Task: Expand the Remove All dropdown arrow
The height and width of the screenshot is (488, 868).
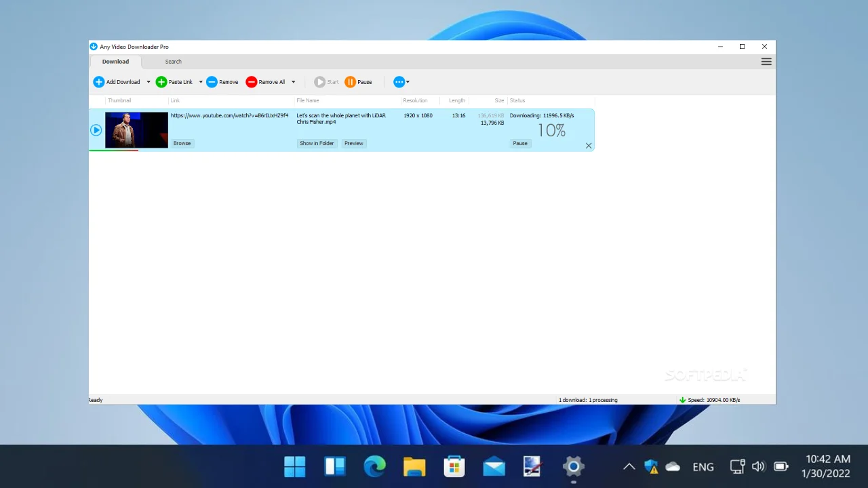Action: point(294,82)
